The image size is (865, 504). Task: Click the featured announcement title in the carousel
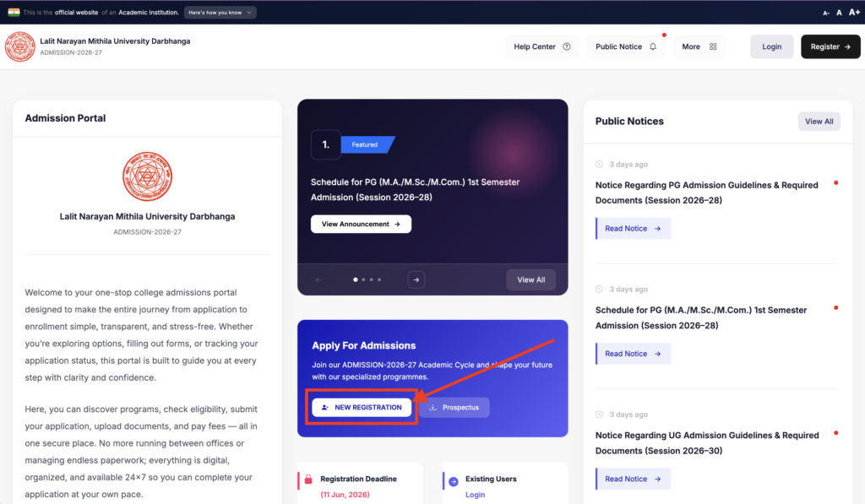tap(415, 189)
